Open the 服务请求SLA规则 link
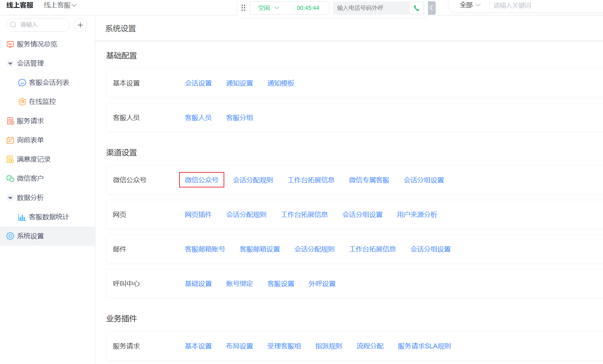This screenshot has height=364, width=603. click(x=424, y=346)
